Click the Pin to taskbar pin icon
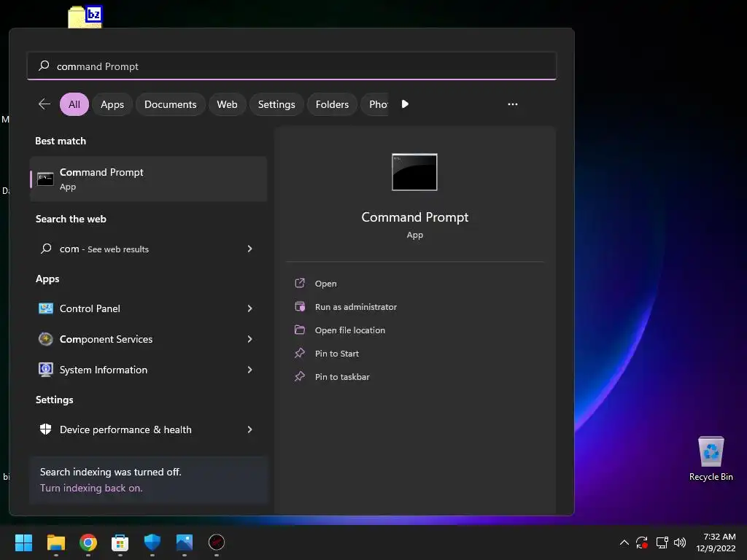Screen dimensions: 747x560 tap(300, 377)
